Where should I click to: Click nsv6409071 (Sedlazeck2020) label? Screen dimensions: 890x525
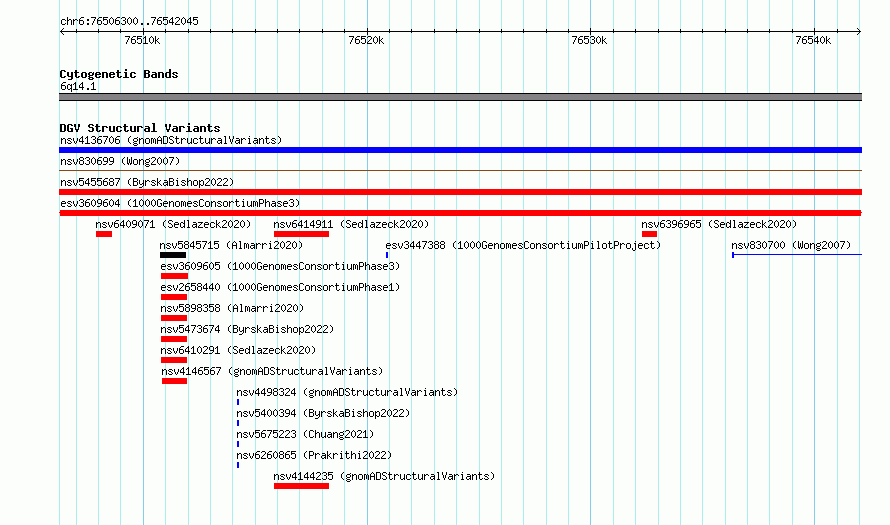(x=173, y=224)
